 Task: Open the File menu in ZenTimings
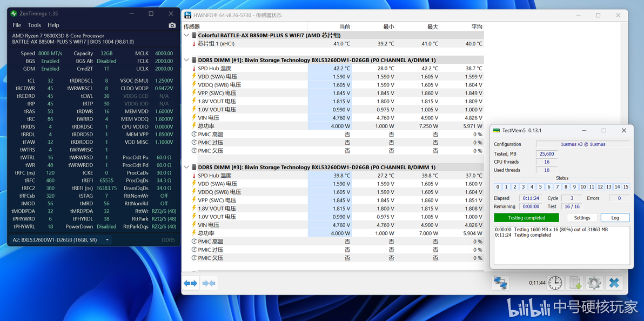(x=17, y=25)
